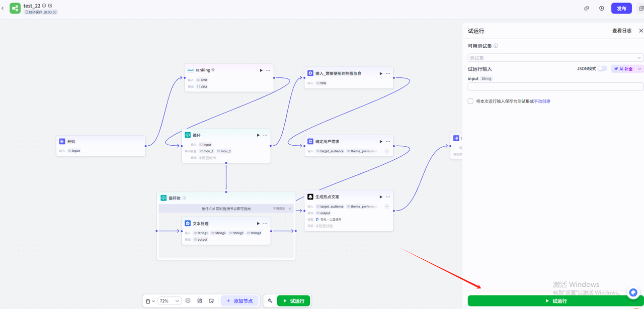This screenshot has width=644, height=309.
Task: Click the 查看日志 link
Action: tap(621, 31)
